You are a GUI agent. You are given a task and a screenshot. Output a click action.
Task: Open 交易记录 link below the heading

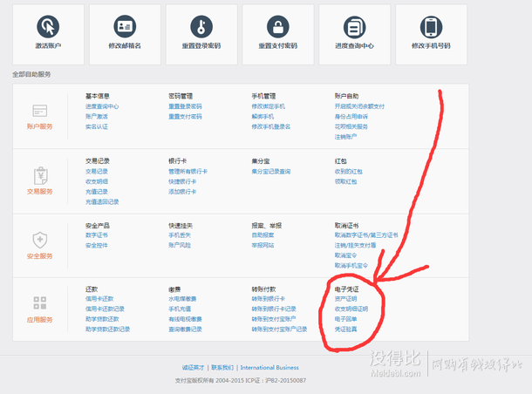coord(97,172)
